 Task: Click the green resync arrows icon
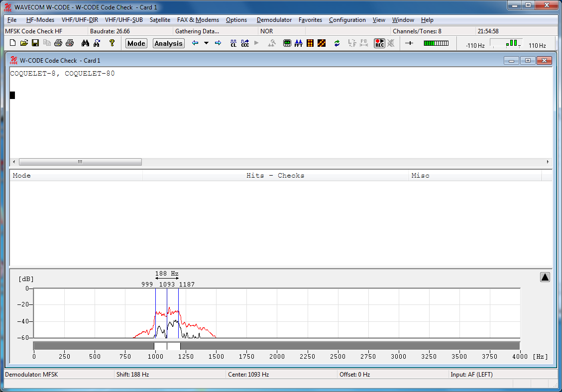[x=337, y=43]
